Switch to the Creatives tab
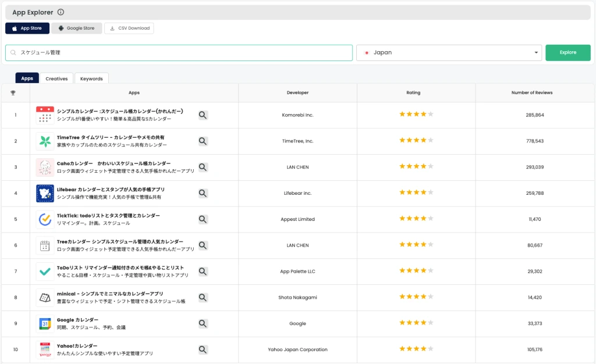 [x=56, y=77]
